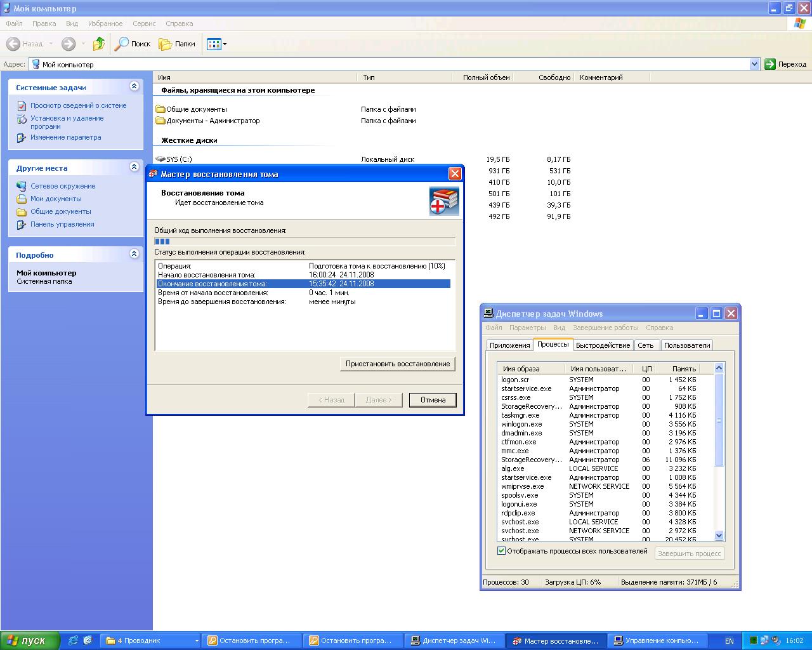Switch to Диспетчер задач taskbar button

[x=455, y=640]
